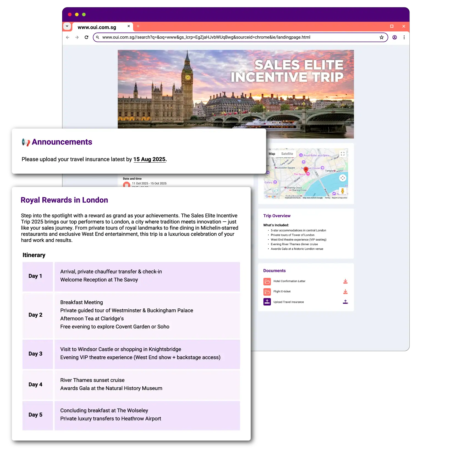Download the Flight E-ticket
The width and height of the screenshot is (476, 456).
[x=345, y=292]
